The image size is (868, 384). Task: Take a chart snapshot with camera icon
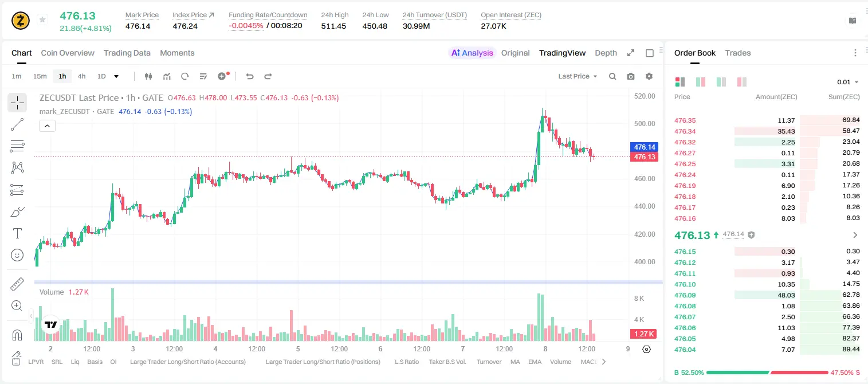click(x=631, y=76)
